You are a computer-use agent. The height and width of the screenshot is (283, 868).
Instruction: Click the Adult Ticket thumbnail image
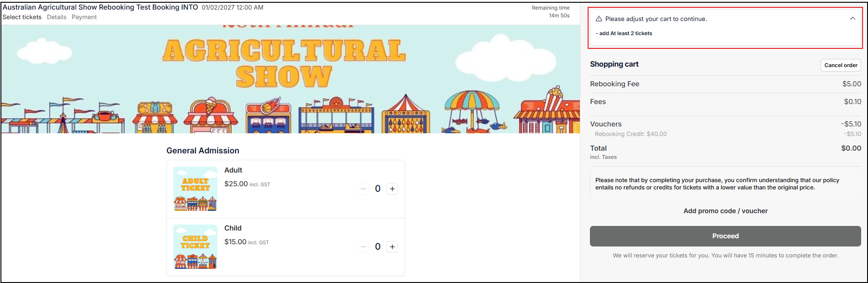(195, 189)
